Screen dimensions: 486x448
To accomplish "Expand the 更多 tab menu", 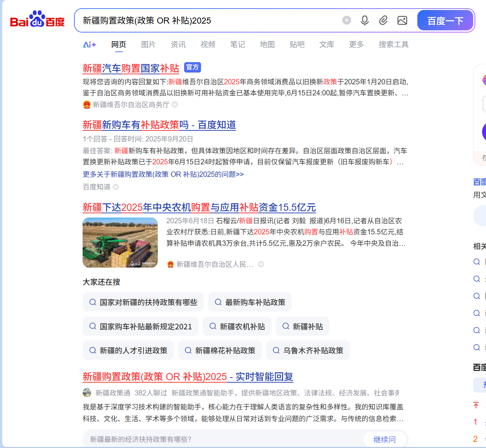I will click(356, 44).
